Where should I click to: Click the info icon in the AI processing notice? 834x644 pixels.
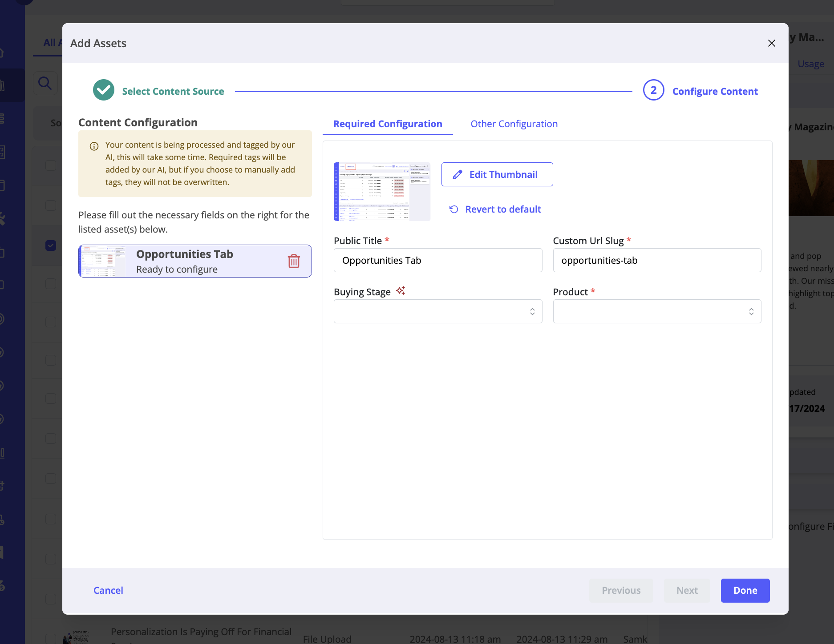pyautogui.click(x=94, y=145)
